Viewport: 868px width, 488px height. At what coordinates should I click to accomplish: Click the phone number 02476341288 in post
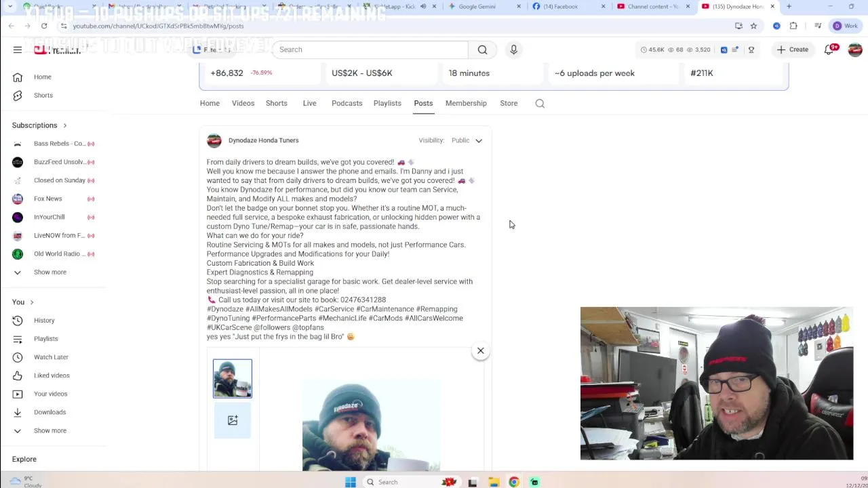(363, 300)
